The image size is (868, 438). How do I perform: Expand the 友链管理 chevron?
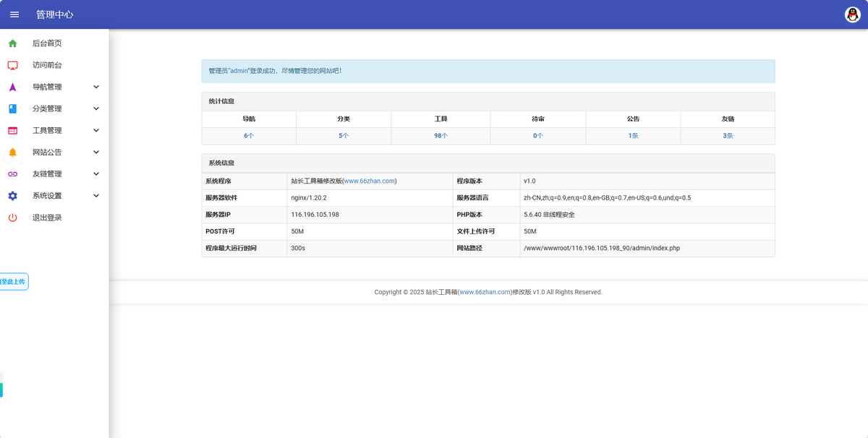[96, 173]
